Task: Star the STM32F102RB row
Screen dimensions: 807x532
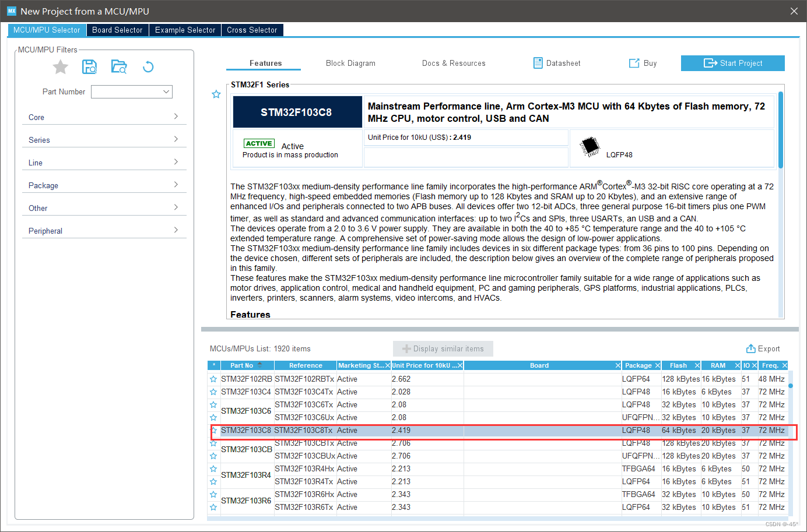Action: click(213, 379)
